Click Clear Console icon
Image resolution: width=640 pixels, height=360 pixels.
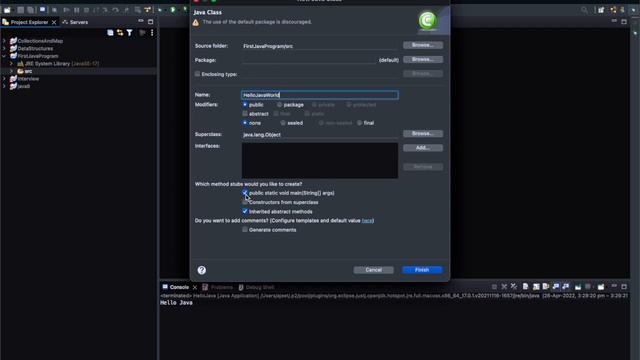526,287
